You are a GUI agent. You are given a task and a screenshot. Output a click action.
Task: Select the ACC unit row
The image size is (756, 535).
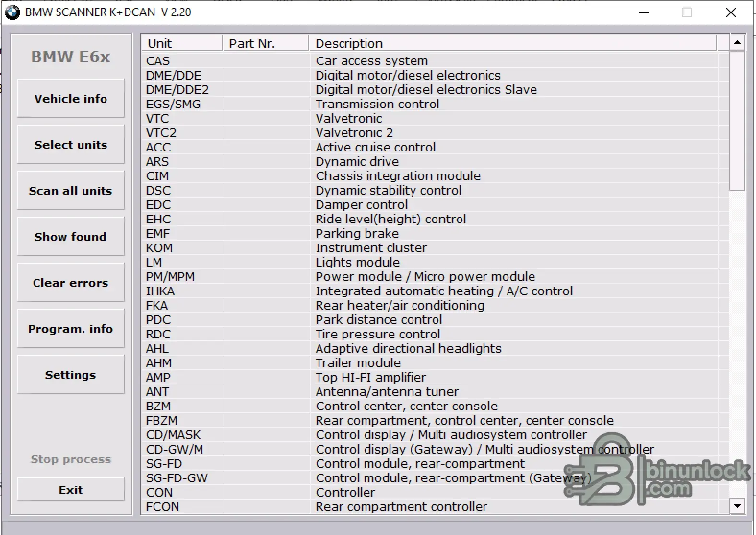(x=435, y=147)
